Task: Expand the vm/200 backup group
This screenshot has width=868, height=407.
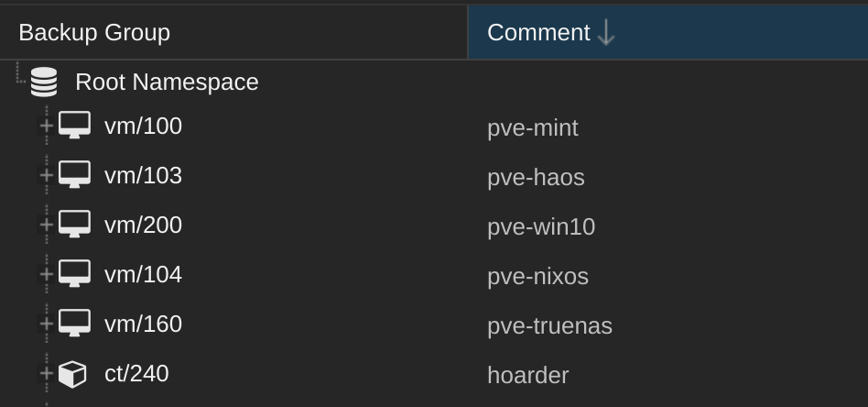Action: point(47,225)
